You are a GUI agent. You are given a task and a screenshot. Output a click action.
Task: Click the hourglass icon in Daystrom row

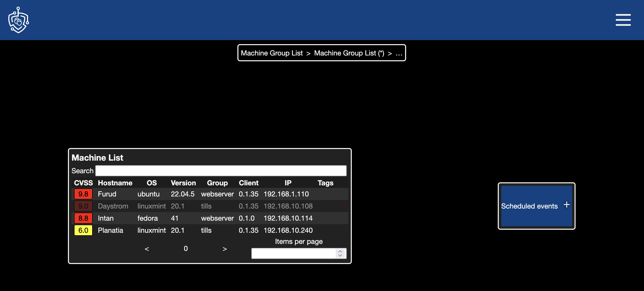(x=342, y=205)
